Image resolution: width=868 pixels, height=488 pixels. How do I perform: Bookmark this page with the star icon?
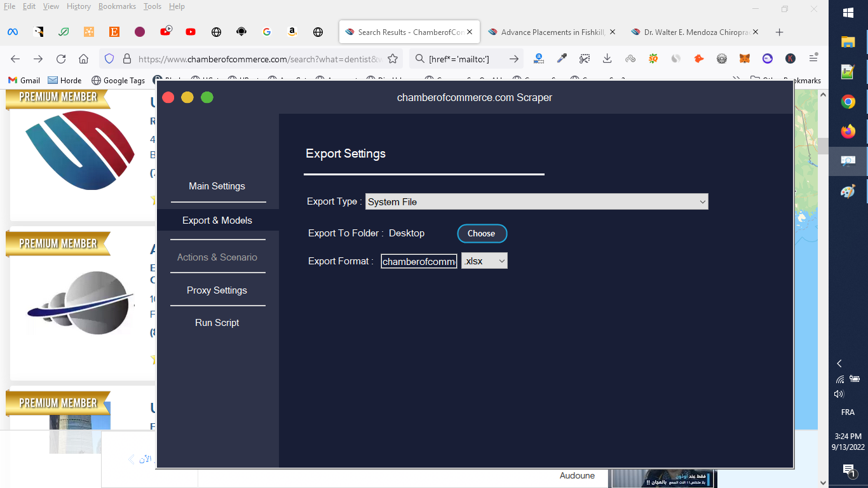click(393, 58)
